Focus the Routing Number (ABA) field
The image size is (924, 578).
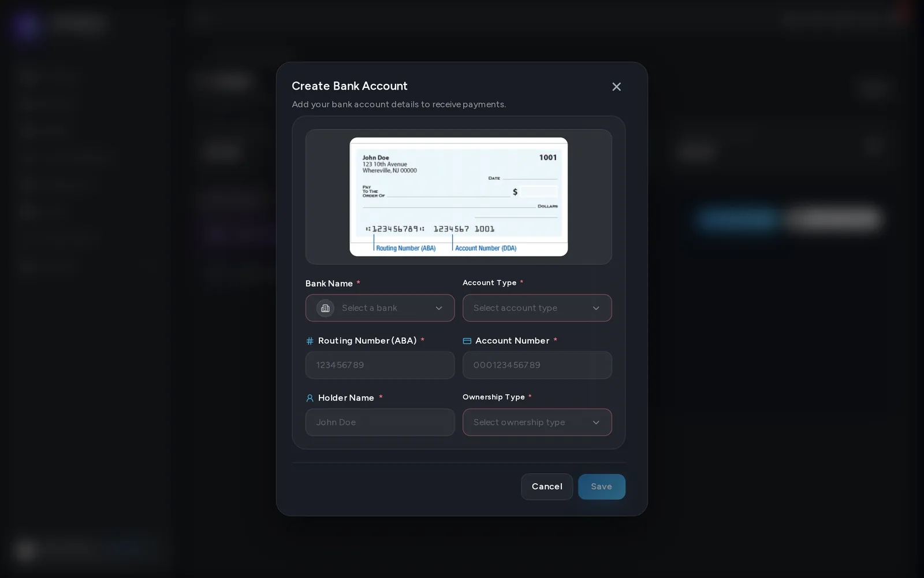pyautogui.click(x=380, y=365)
